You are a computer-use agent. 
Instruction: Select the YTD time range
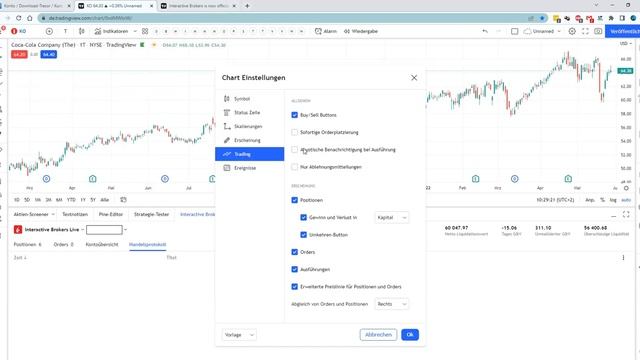[x=71, y=200]
